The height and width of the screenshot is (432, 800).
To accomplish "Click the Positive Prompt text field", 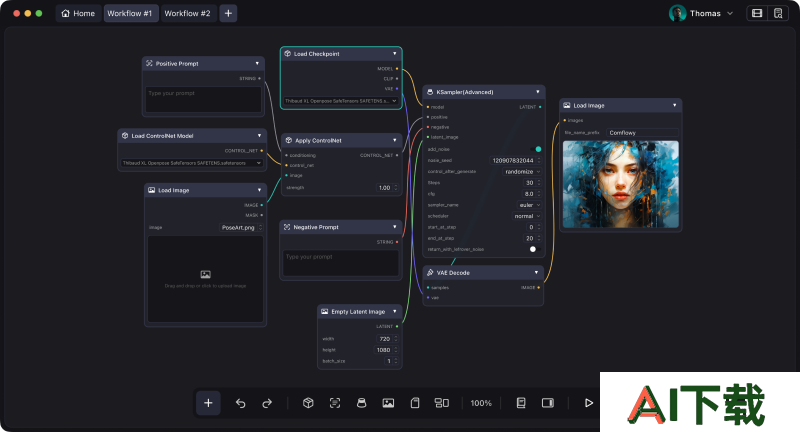I will coord(202,98).
